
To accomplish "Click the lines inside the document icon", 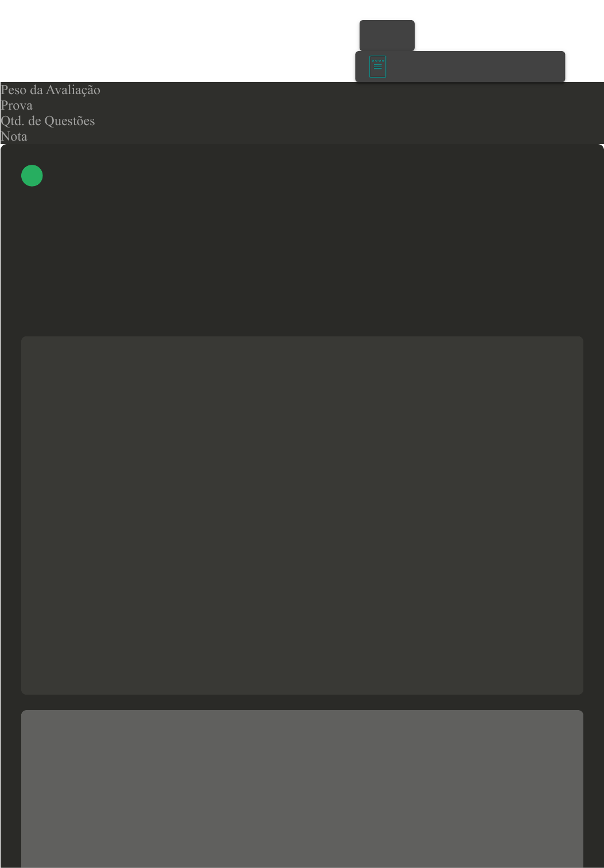I will (377, 67).
